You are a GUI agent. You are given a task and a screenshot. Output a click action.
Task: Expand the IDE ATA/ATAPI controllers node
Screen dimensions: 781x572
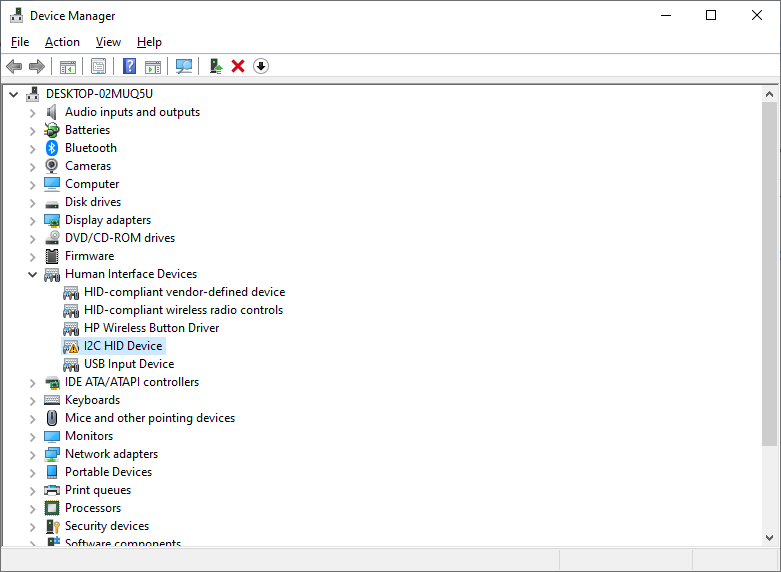pyautogui.click(x=32, y=383)
